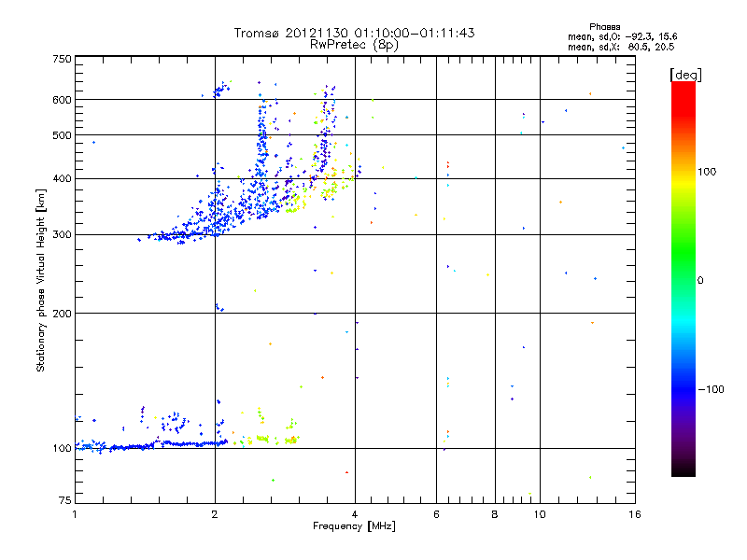Click the colorbar tick label '100'
Image resolution: width=747 pixels, height=560 pixels.
(707, 172)
